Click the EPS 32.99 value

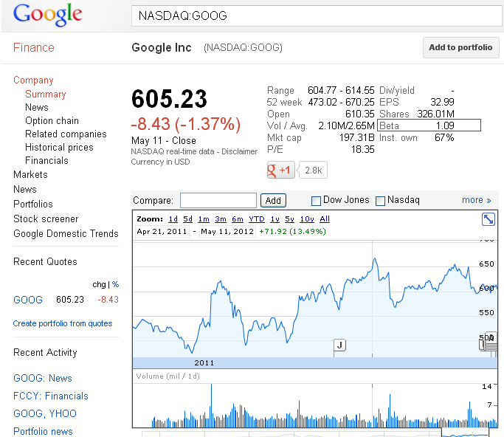click(442, 102)
